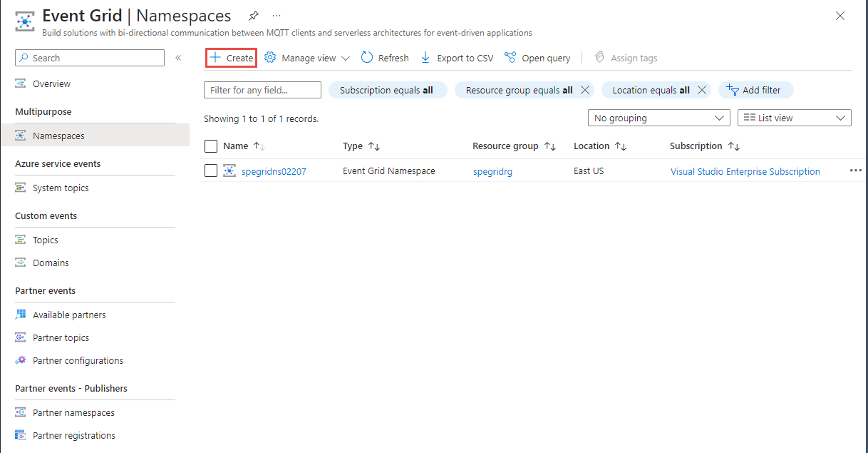
Task: Sort by Resource group column arrows
Action: coord(549,146)
